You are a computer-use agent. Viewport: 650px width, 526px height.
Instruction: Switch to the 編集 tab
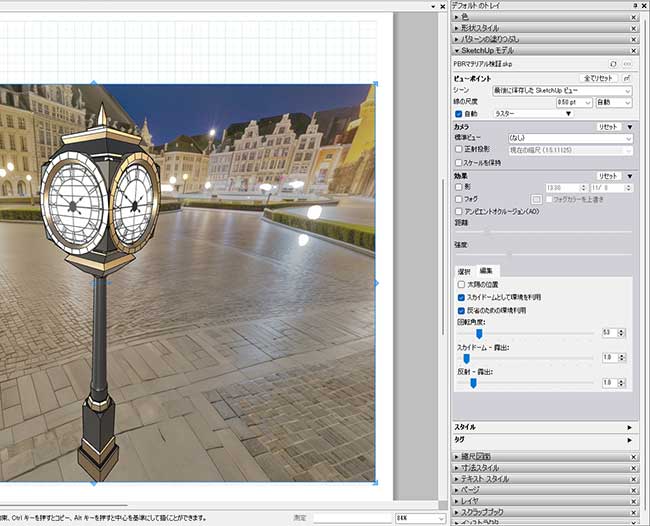click(x=486, y=271)
